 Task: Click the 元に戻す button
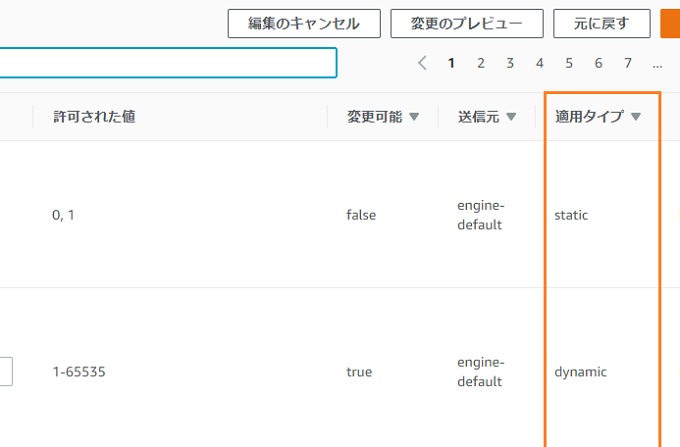(602, 23)
